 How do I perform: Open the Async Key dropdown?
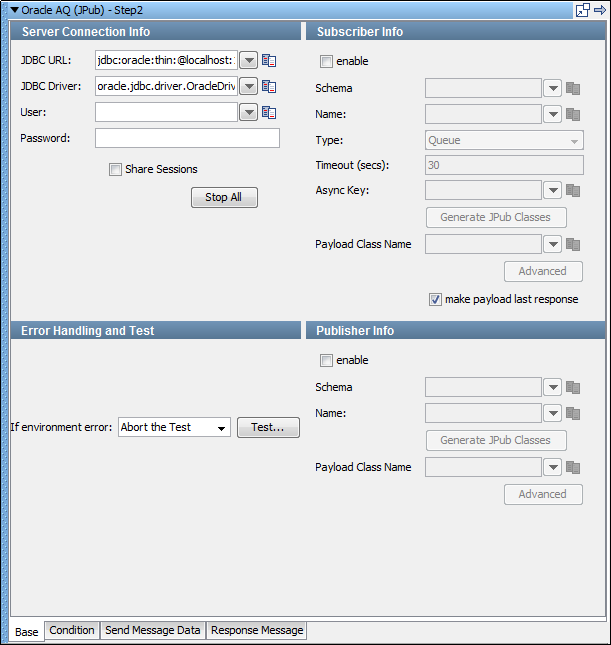pos(553,190)
